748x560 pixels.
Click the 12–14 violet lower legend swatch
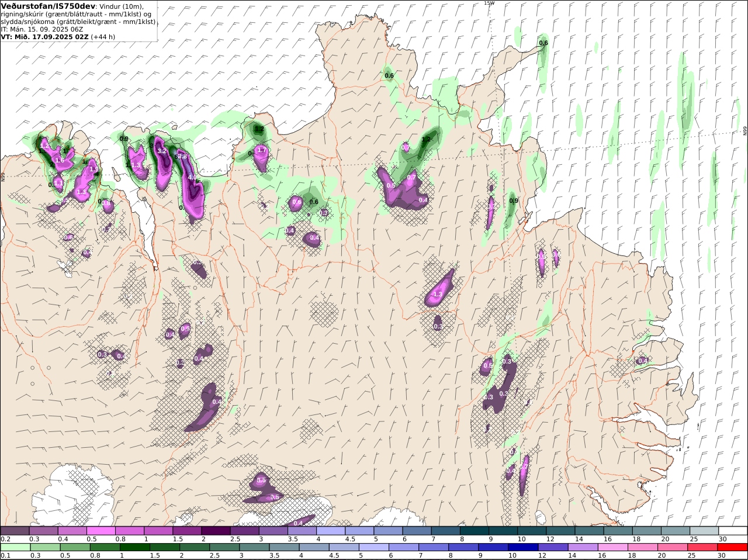coord(553,547)
